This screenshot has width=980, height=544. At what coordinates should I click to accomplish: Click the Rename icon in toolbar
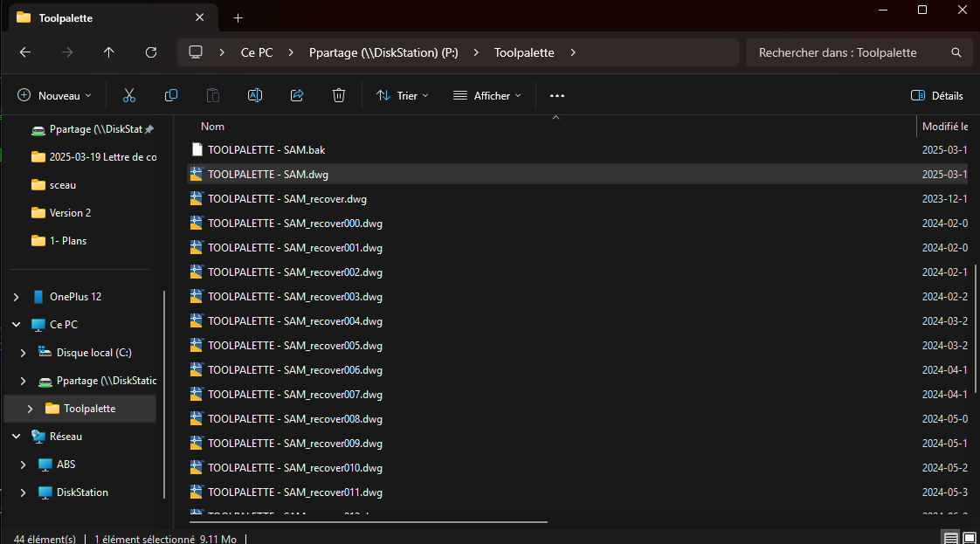(x=255, y=95)
